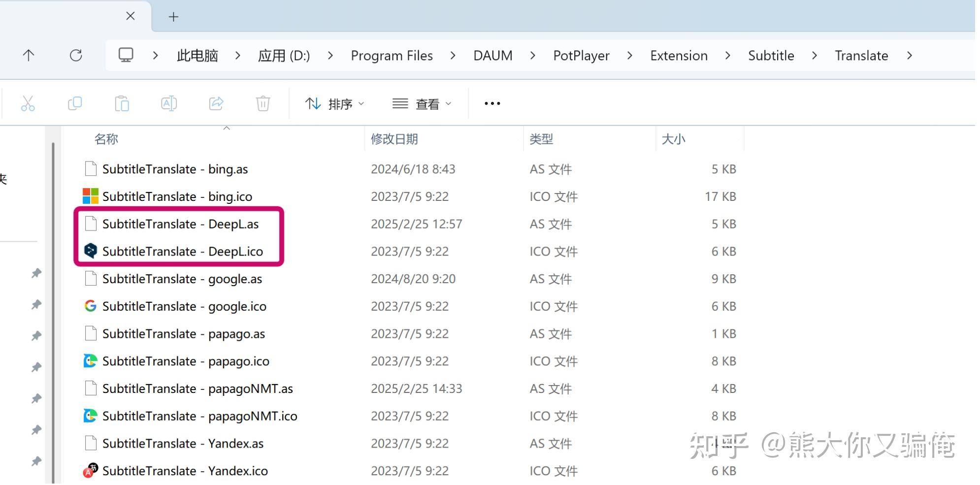Select file SubtitleTranslate - papago.as
Screen dimensions: 980x485
coord(184,334)
